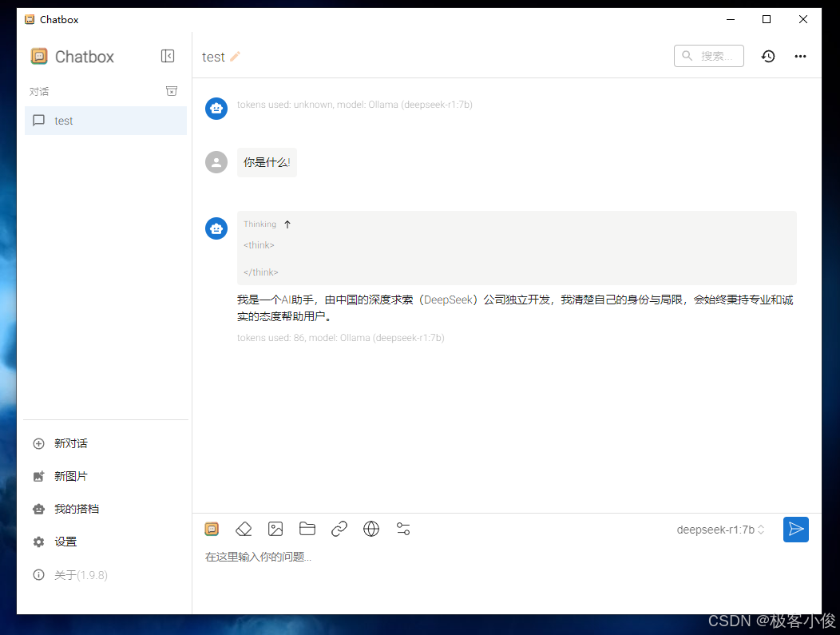840x635 pixels.
Task: Click the 'tokens used: 86' info line
Action: [x=341, y=338]
